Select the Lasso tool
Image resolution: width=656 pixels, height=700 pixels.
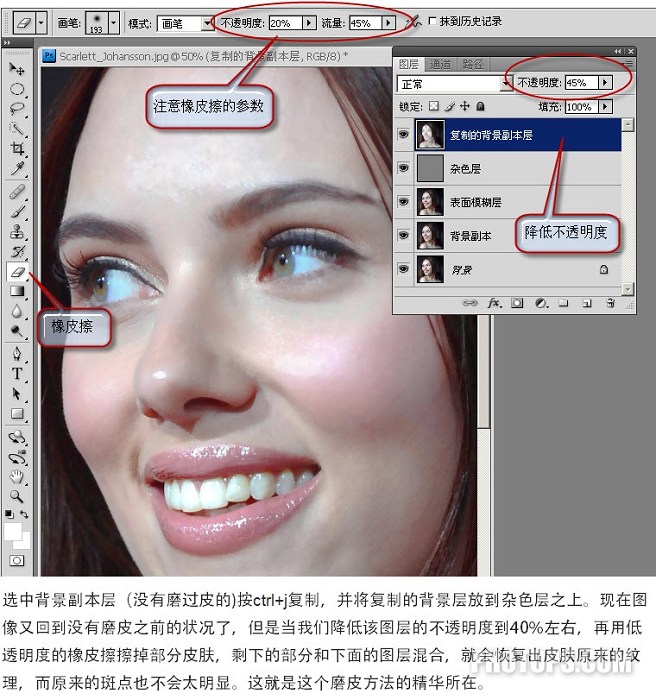click(17, 108)
